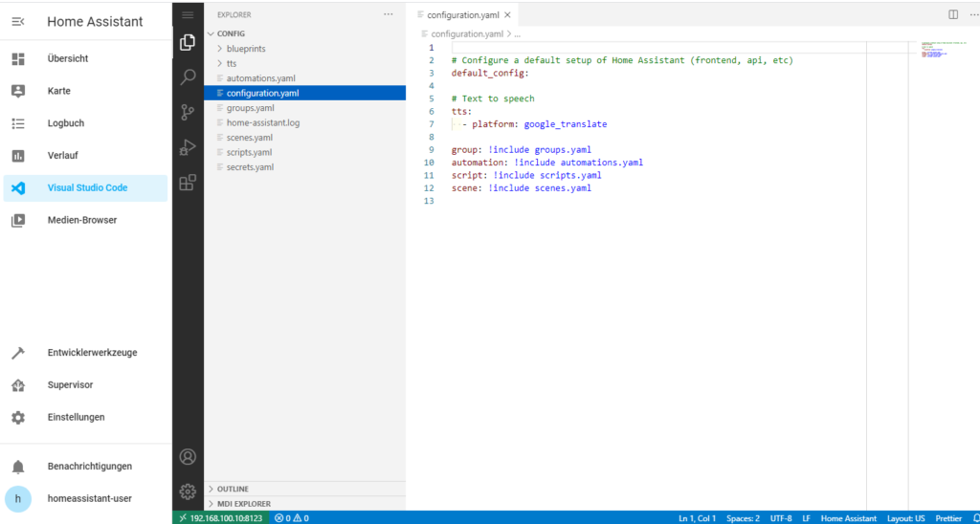Click the Übersicht dashboard icon
The image size is (980, 524).
click(18, 58)
